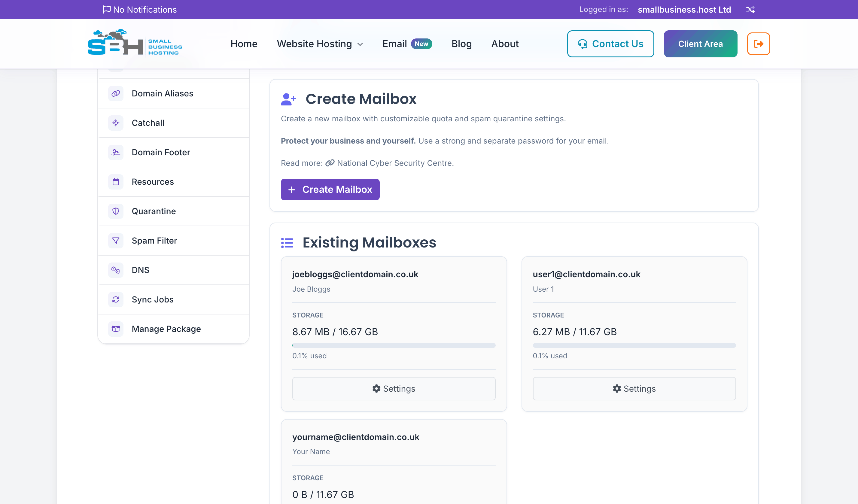Image resolution: width=858 pixels, height=504 pixels.
Task: Select the Domain Aliases sidebar label
Action: (x=163, y=93)
